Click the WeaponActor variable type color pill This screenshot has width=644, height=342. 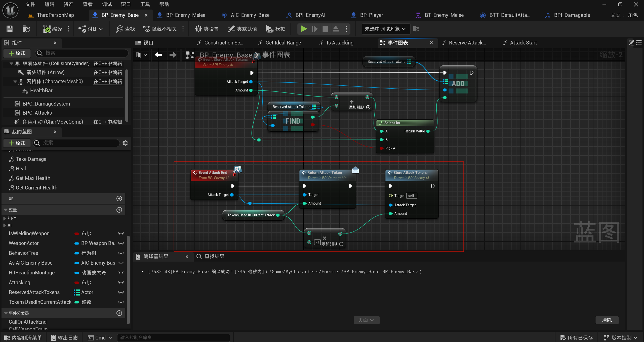click(77, 243)
